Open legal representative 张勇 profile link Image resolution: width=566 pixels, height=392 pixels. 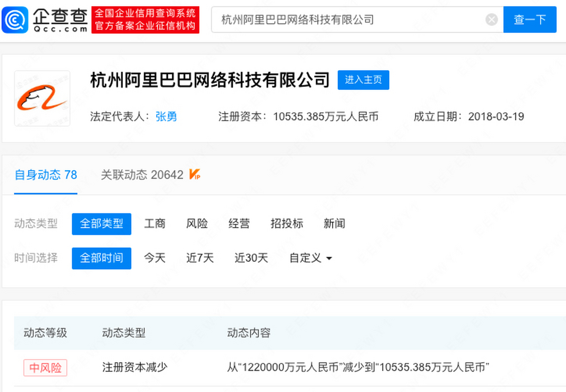coord(166,117)
